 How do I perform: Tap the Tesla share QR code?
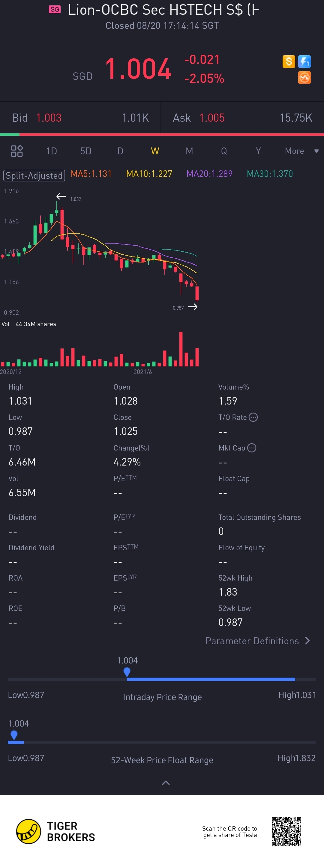[x=286, y=831]
